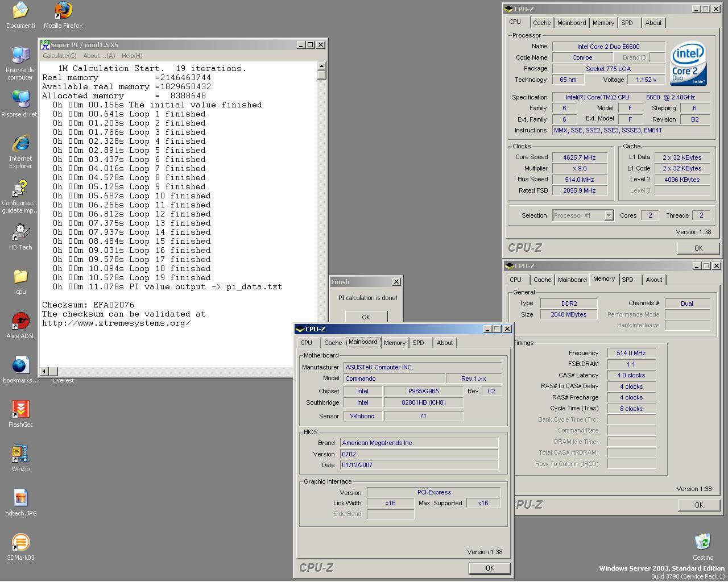
Task: Click the motherboard Model Commando field
Action: point(394,379)
